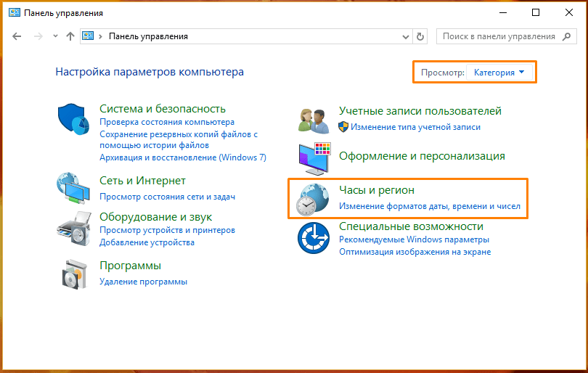The height and width of the screenshot is (373, 588).
Task: Click Изменение форматов даты, времени и чисел
Action: pyautogui.click(x=430, y=206)
